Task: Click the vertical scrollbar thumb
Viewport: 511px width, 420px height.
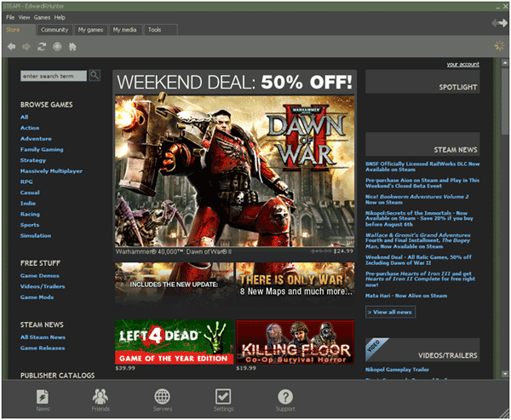Action: (x=505, y=101)
